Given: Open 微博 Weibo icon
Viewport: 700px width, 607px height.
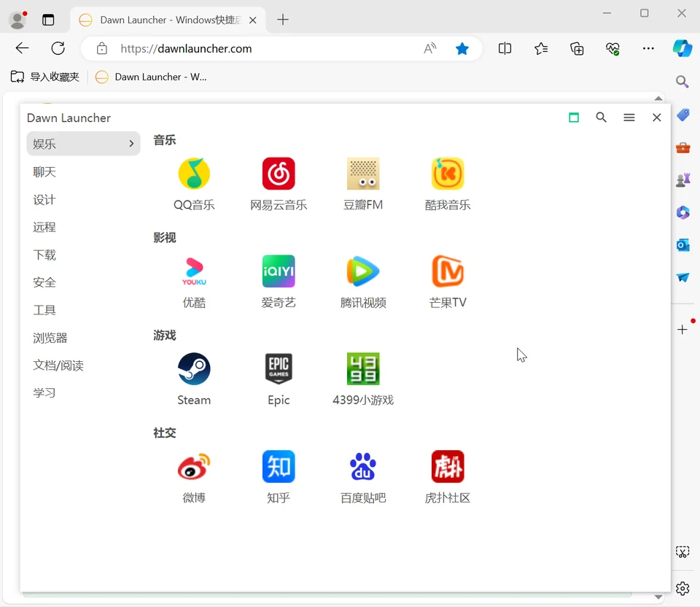Looking at the screenshot, I should 194,466.
